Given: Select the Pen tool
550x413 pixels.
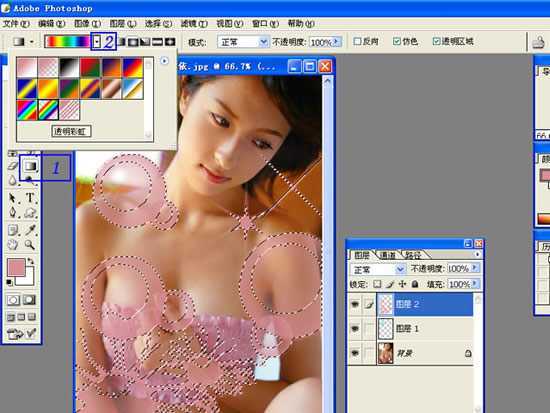Looking at the screenshot, I should point(13,212).
